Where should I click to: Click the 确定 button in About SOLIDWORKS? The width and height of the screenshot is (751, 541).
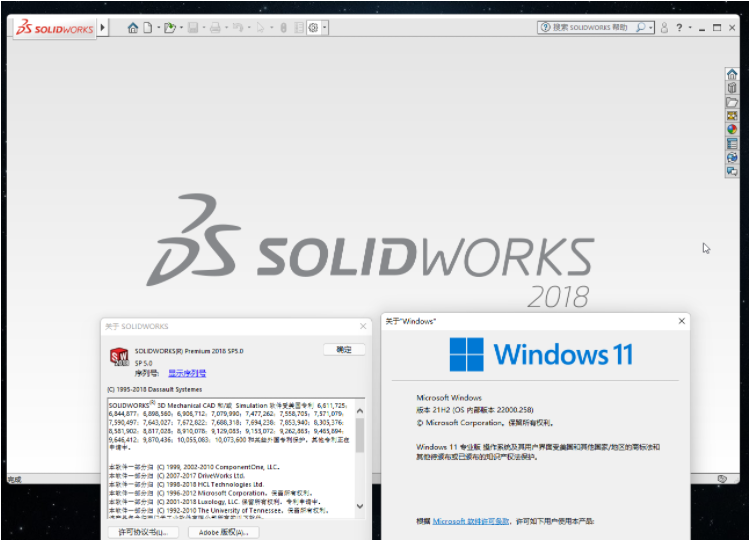(344, 349)
